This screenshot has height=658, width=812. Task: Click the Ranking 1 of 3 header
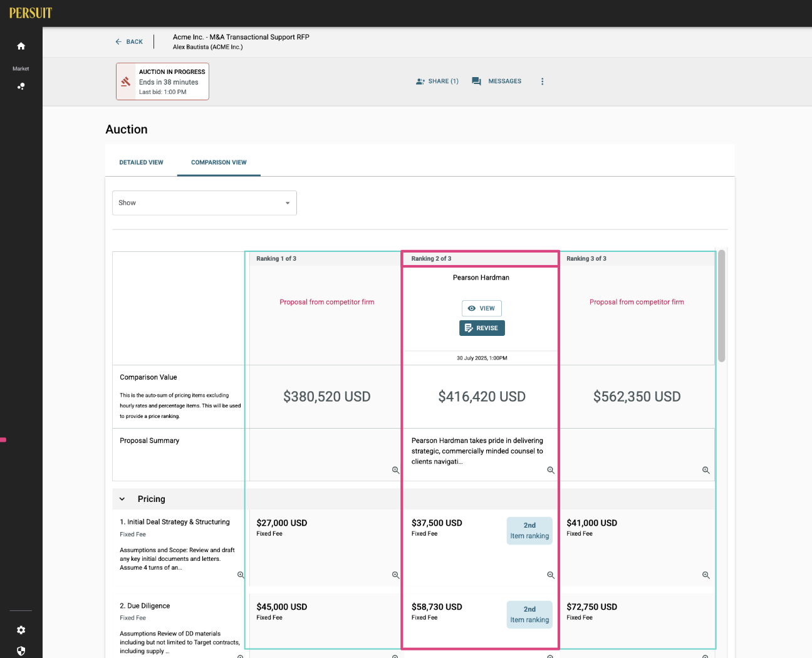click(x=276, y=259)
